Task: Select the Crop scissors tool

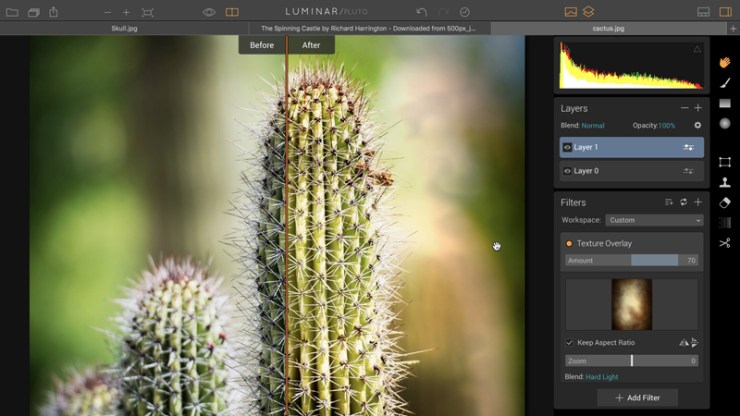Action: [725, 243]
